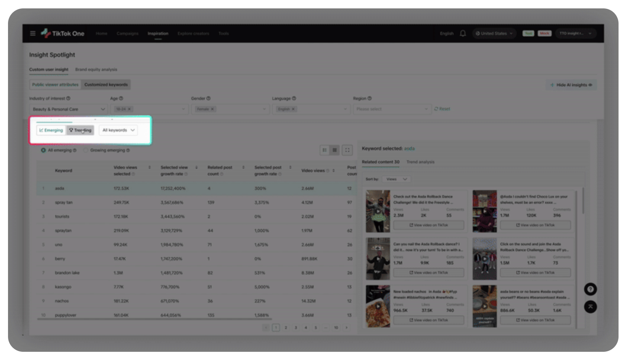View Choco Lux video on TikTok
Viewport: 638px width, 364px height.
pos(535,225)
